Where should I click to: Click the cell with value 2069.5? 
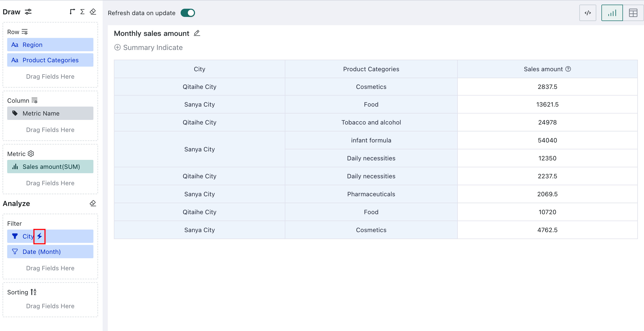coord(547,194)
